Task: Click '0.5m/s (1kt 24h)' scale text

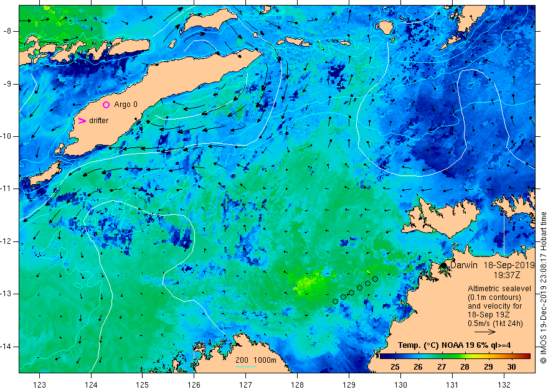Action: point(495,324)
